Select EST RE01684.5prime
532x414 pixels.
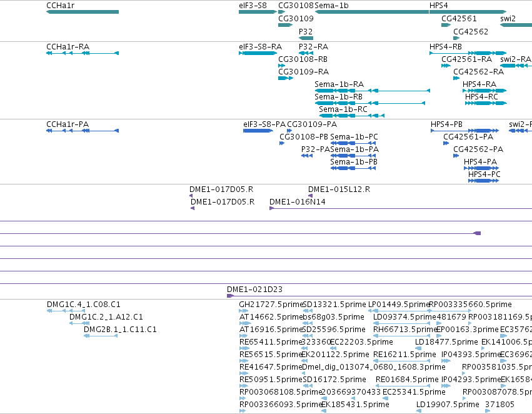(407, 380)
